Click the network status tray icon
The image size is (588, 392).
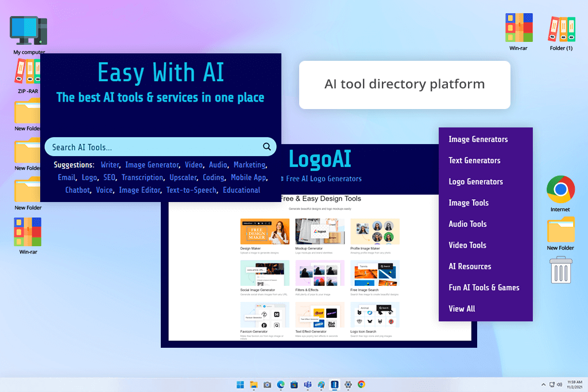[552, 385]
